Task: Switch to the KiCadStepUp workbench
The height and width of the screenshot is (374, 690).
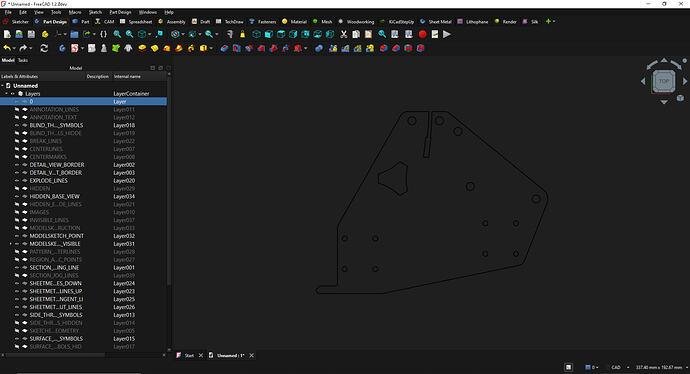Action: 396,22
